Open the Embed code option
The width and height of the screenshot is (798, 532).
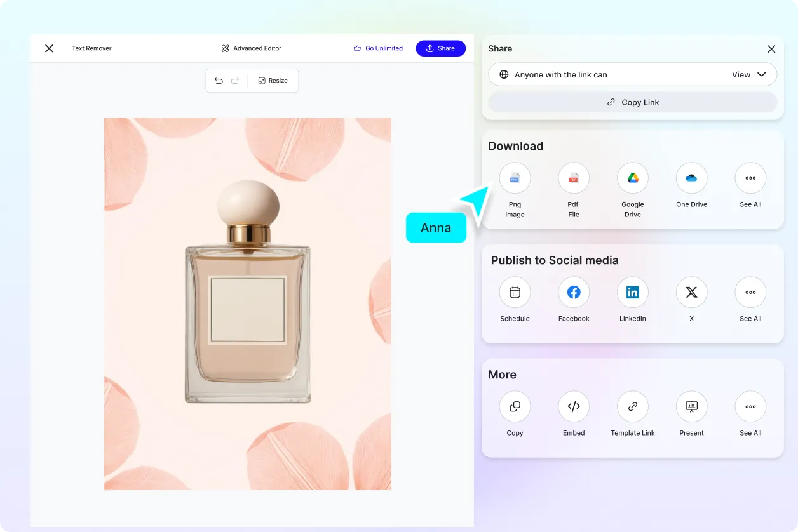pos(573,406)
